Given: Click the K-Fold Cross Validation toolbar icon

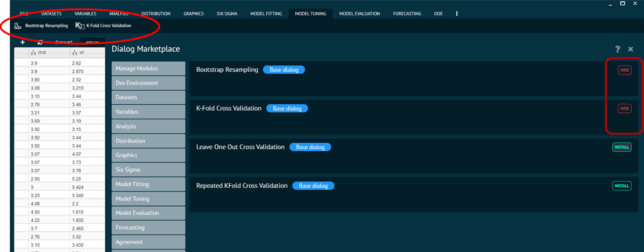Looking at the screenshot, I should pos(80,26).
